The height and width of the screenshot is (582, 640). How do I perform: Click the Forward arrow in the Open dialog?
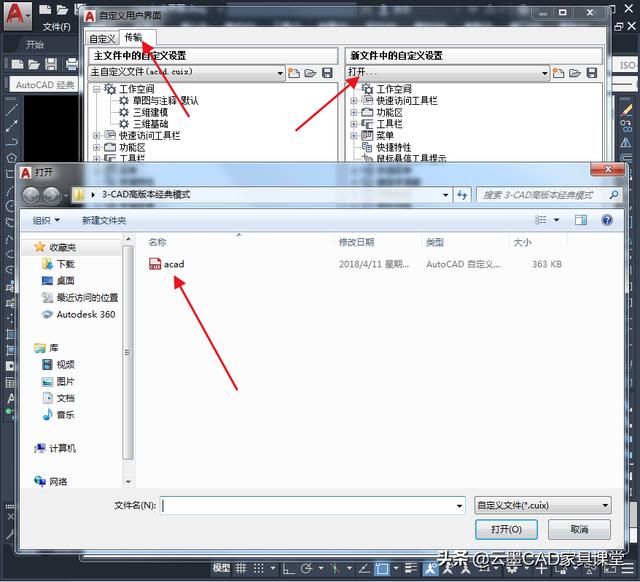[x=52, y=195]
